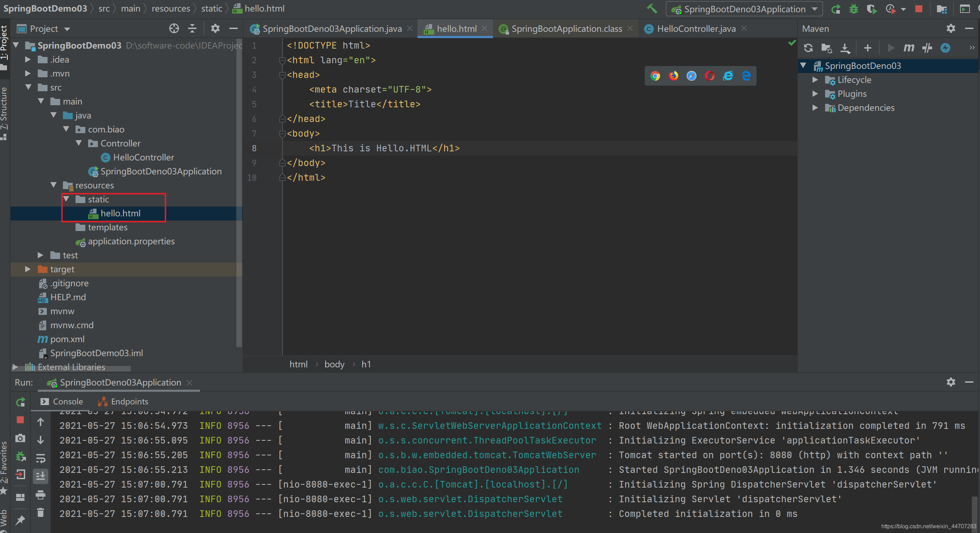The image size is (980, 533).
Task: Rerun SpringBootDeno03Application from the main toolbar
Action: tap(836, 9)
